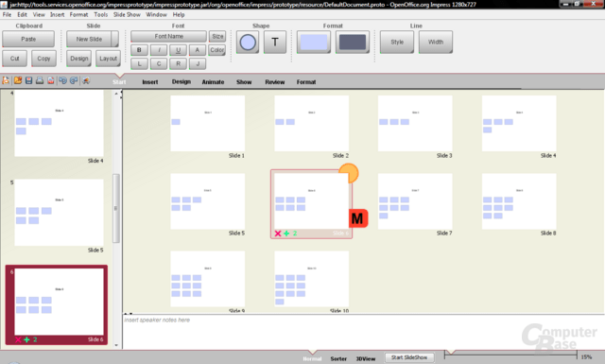Switch to the Start ribbon tab

click(x=119, y=82)
